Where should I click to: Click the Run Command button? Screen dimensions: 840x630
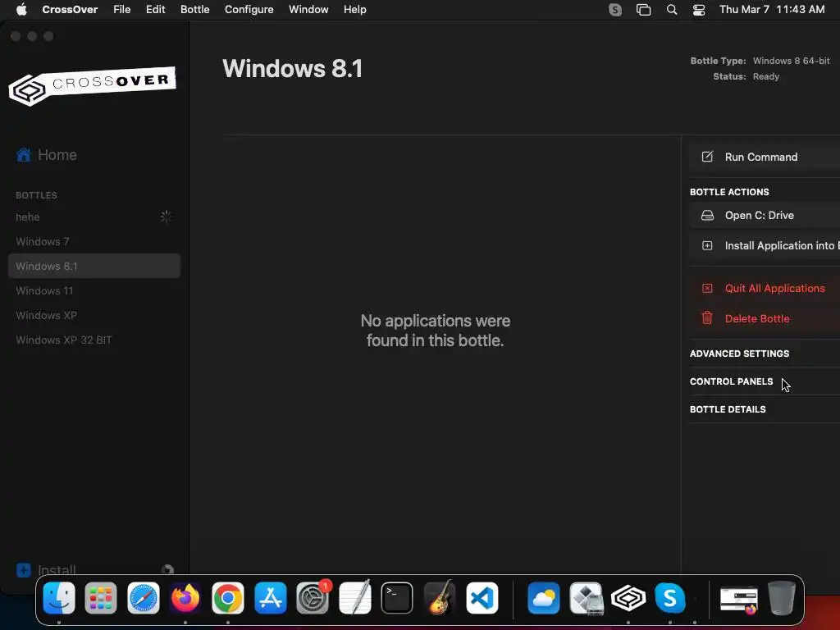click(765, 157)
